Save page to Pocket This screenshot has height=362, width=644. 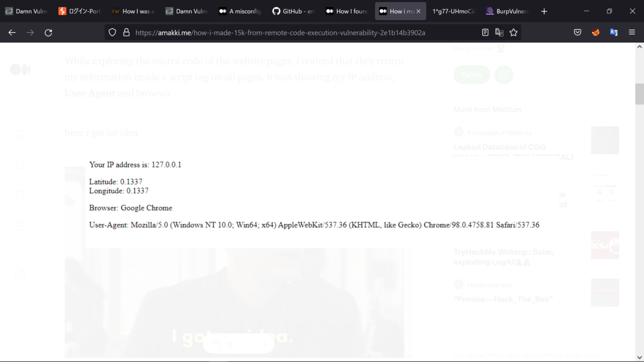tap(577, 33)
